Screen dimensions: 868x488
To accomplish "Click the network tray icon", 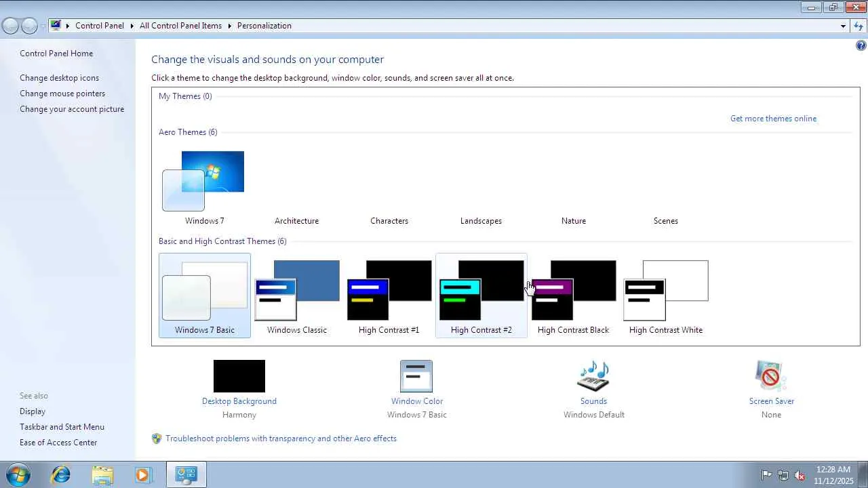I will [x=783, y=475].
